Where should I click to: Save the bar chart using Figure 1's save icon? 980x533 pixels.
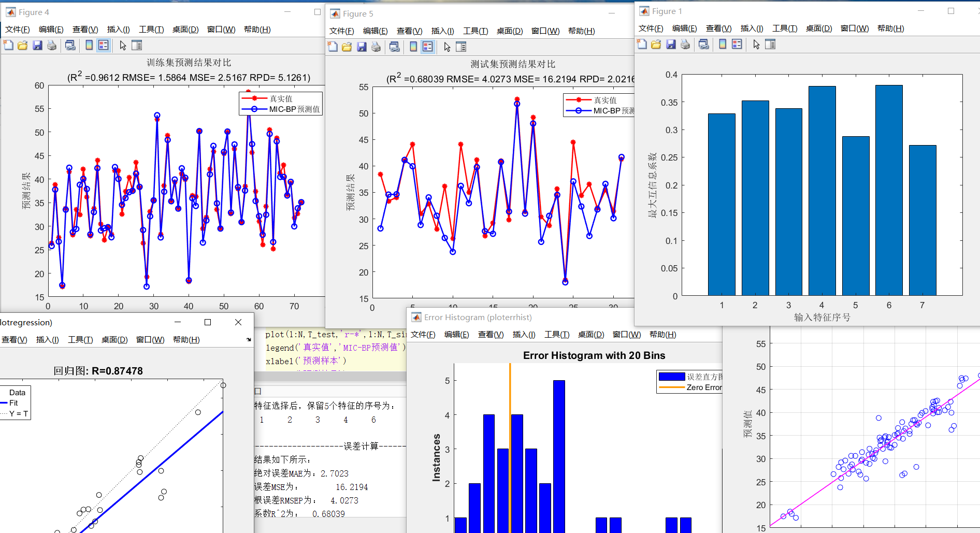[x=671, y=45]
